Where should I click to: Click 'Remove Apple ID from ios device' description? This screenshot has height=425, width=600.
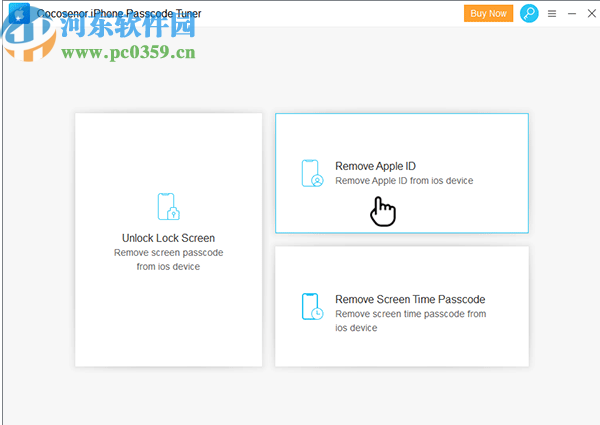click(x=404, y=181)
